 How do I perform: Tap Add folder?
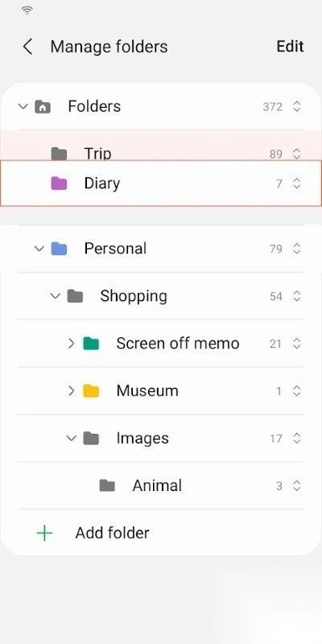coord(112,533)
